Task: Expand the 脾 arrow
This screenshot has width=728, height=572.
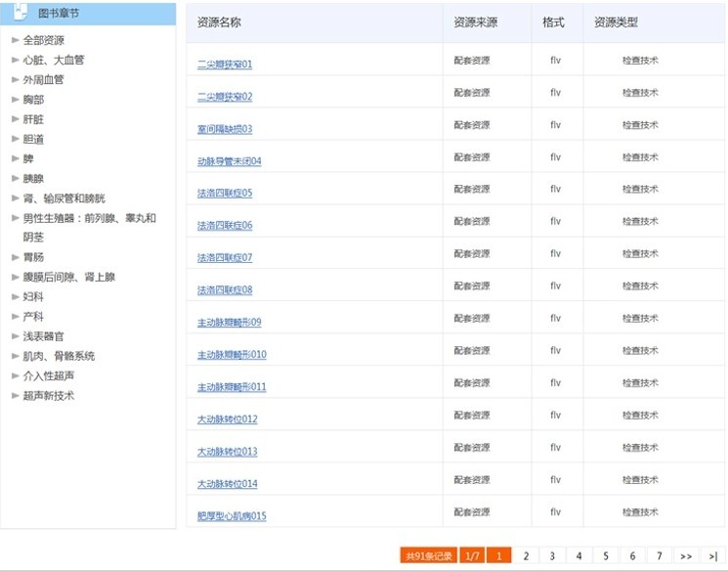Action: pyautogui.click(x=16, y=159)
